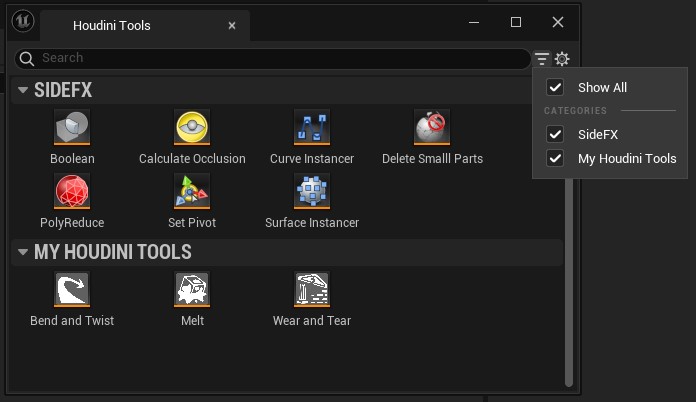The width and height of the screenshot is (696, 402).
Task: Click the Boolean label text
Action: point(72,159)
